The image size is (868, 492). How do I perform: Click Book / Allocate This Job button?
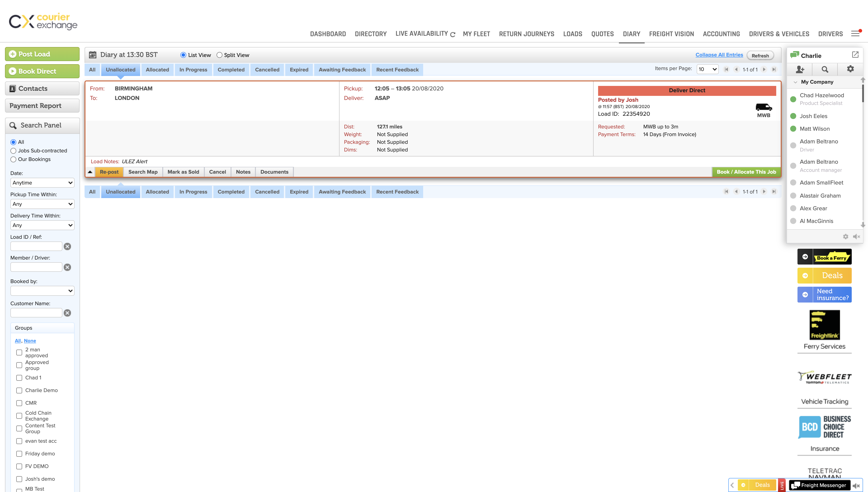click(746, 172)
